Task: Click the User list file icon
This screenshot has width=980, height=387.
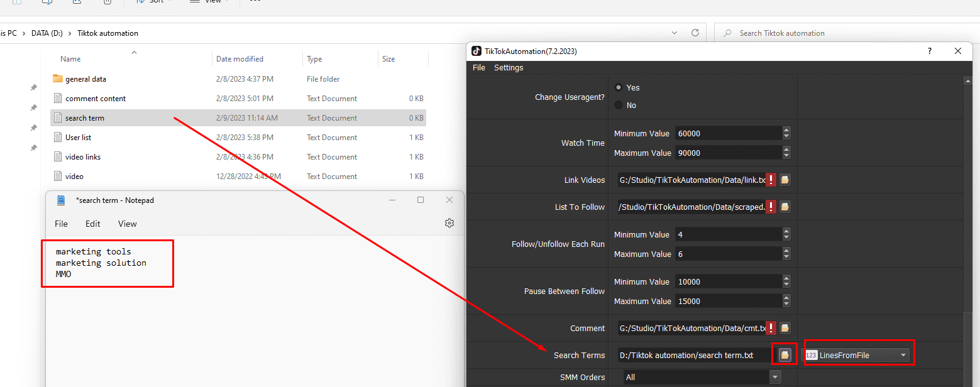Action: pyautogui.click(x=58, y=137)
